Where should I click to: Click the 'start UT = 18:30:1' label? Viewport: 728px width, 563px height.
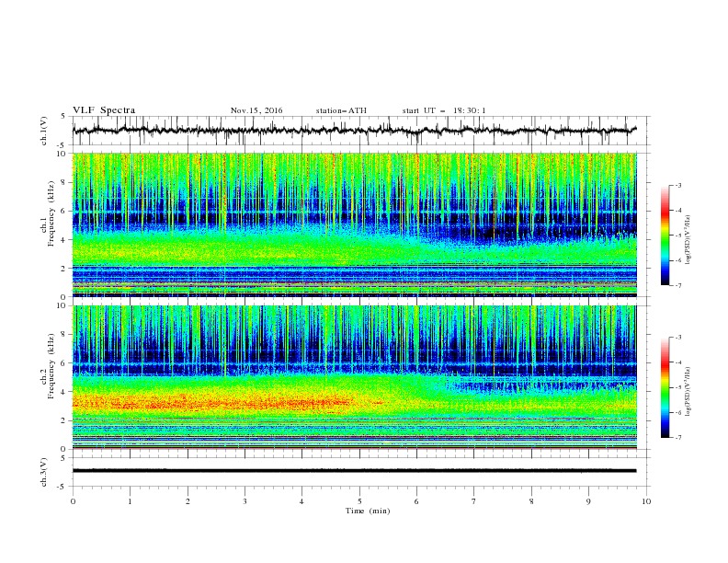(x=444, y=110)
